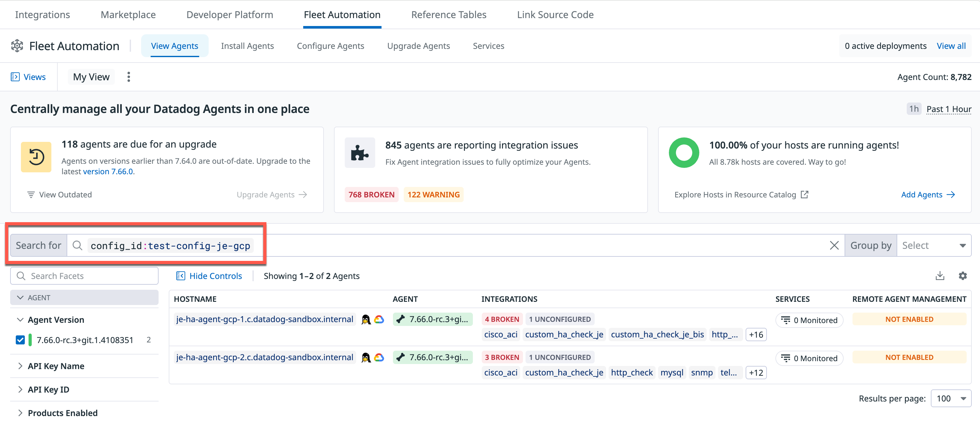Click the outdated agents clock icon
This screenshot has width=980, height=424.
36,157
